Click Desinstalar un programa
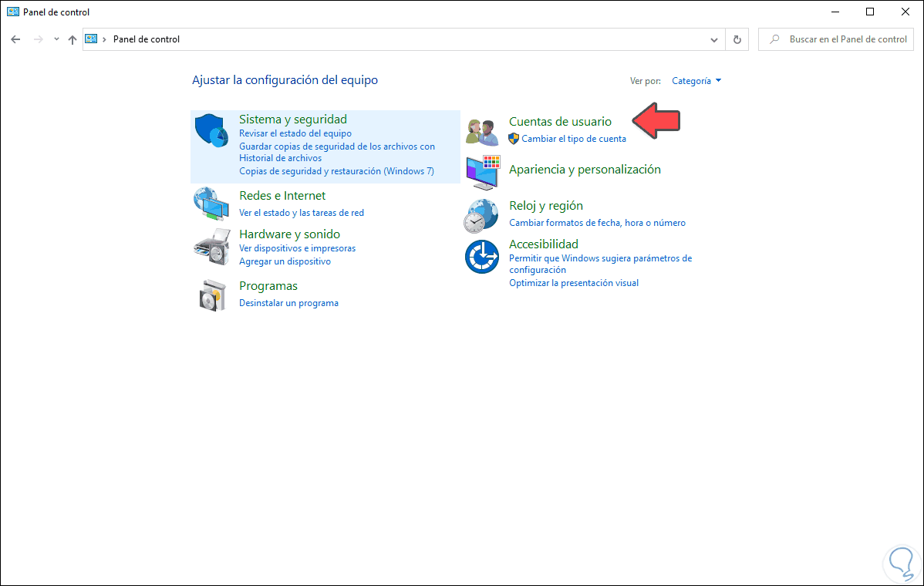The width and height of the screenshot is (924, 586). click(x=288, y=303)
